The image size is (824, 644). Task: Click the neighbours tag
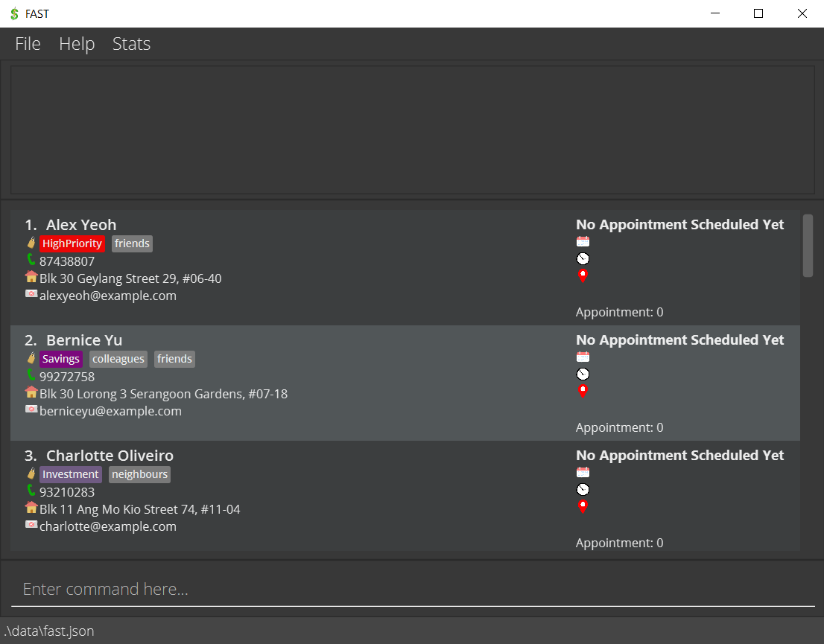tap(140, 474)
